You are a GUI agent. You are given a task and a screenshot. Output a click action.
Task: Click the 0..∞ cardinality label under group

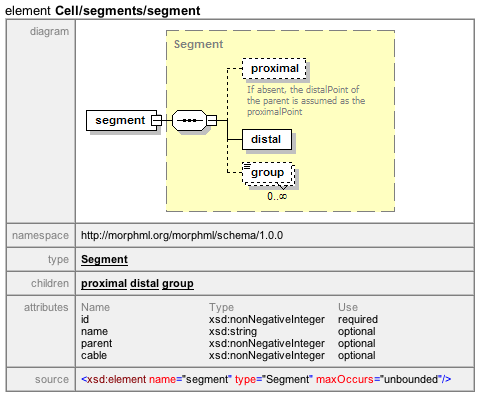click(277, 196)
